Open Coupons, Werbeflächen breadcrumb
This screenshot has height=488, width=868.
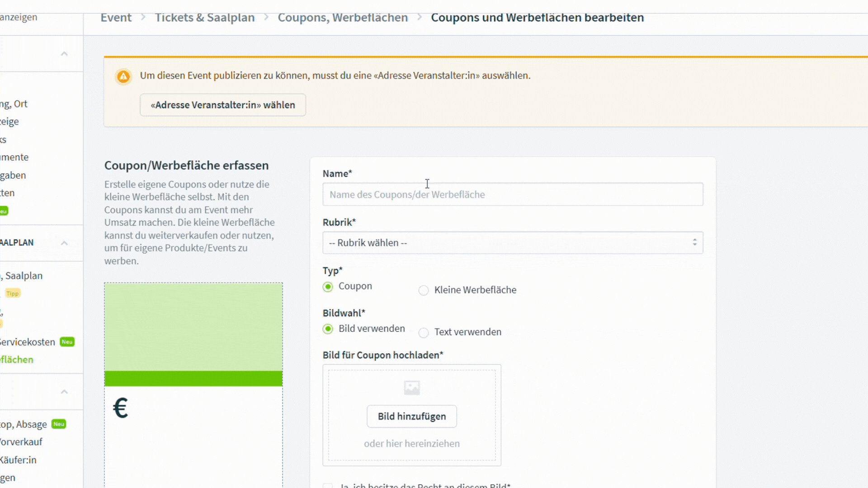(342, 18)
